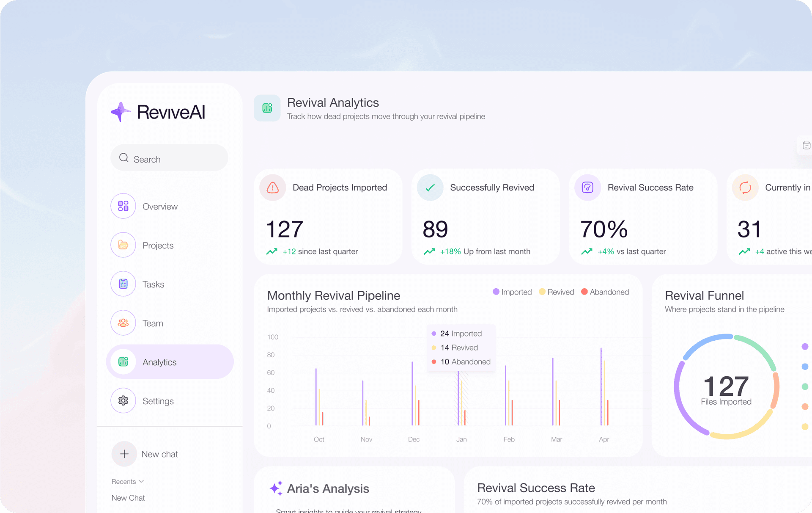Viewport: 812px width, 513px height.
Task: Click the Successfully Revived checkmark icon
Action: [430, 188]
